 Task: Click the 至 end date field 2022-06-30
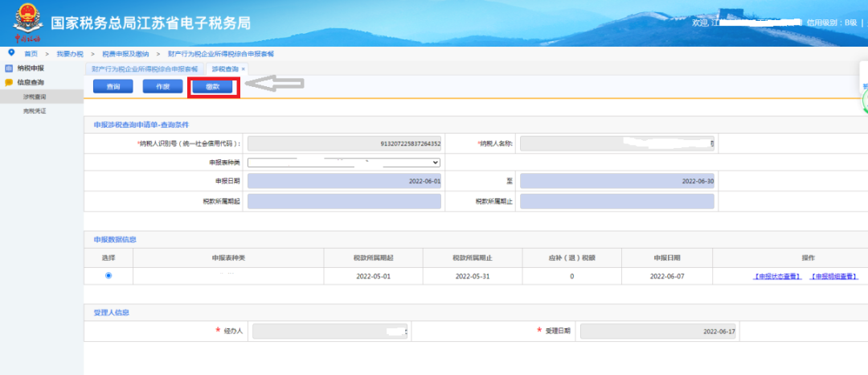click(x=617, y=181)
